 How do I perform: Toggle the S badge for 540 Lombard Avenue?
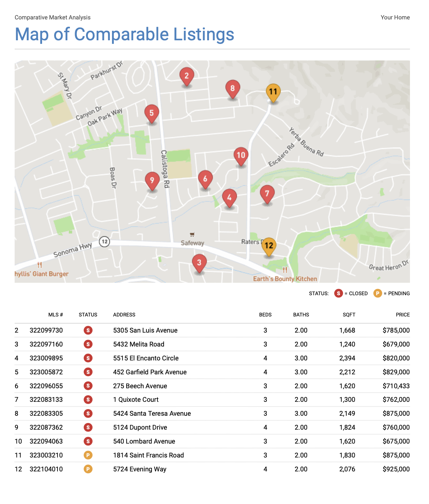pos(88,441)
